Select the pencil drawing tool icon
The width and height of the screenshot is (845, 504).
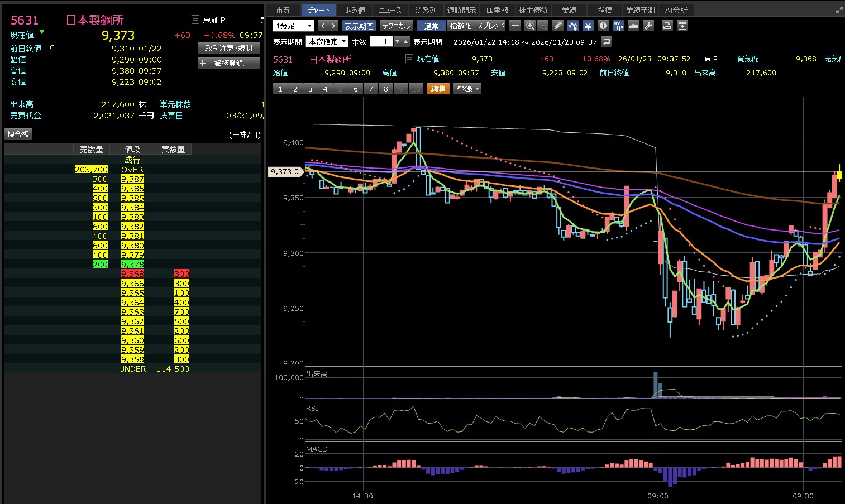tap(558, 26)
